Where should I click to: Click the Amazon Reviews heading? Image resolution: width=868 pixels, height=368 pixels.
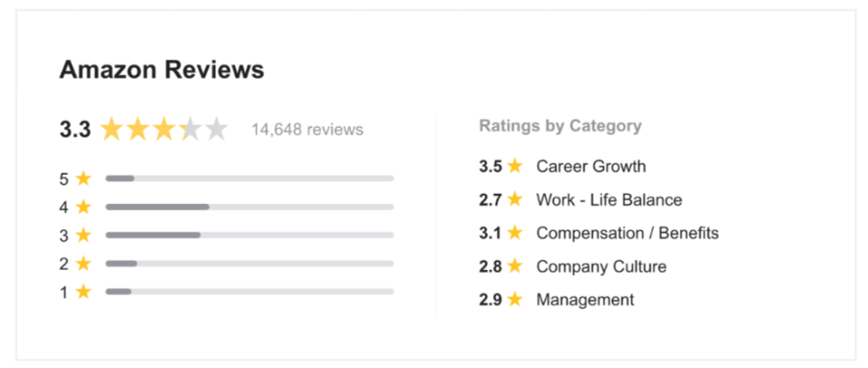pos(161,70)
